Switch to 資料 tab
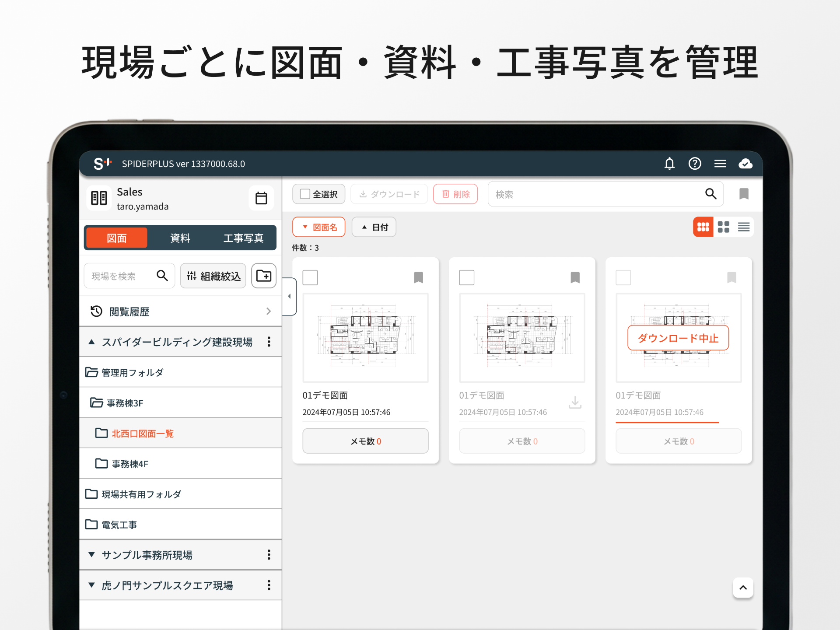 point(180,238)
